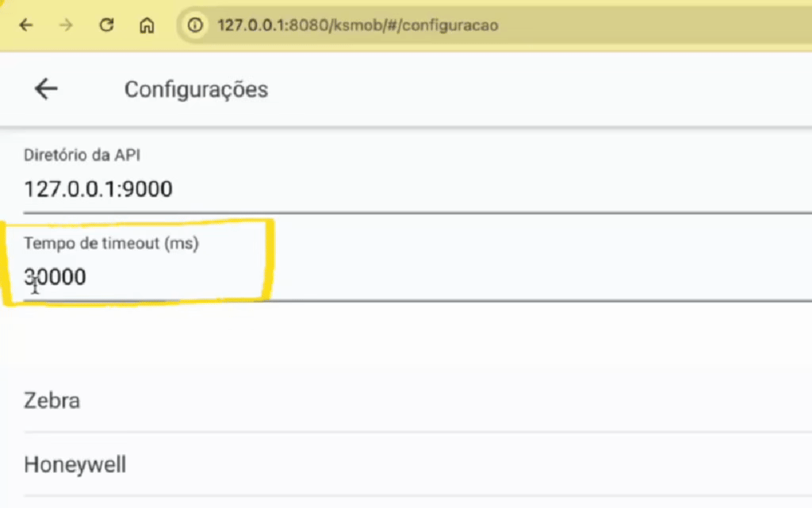The image size is (812, 508).
Task: Click the browser forward arrow
Action: [67, 25]
